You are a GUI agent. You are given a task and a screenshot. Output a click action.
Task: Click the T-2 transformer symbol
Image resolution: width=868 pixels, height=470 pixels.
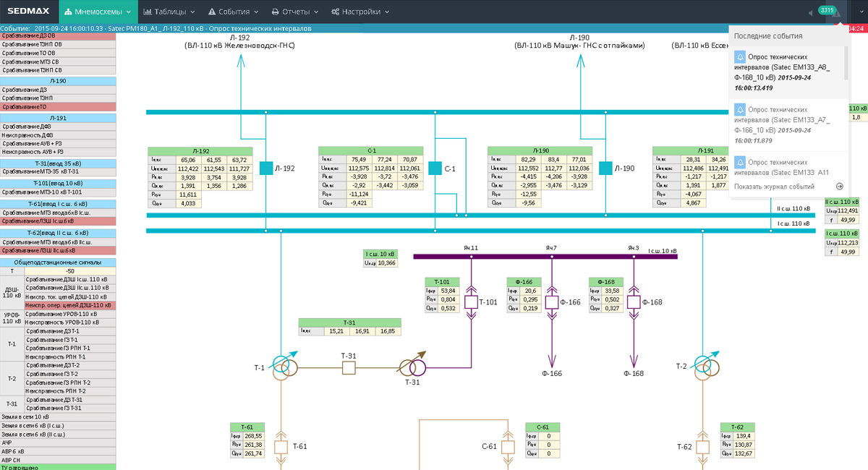pyautogui.click(x=702, y=366)
